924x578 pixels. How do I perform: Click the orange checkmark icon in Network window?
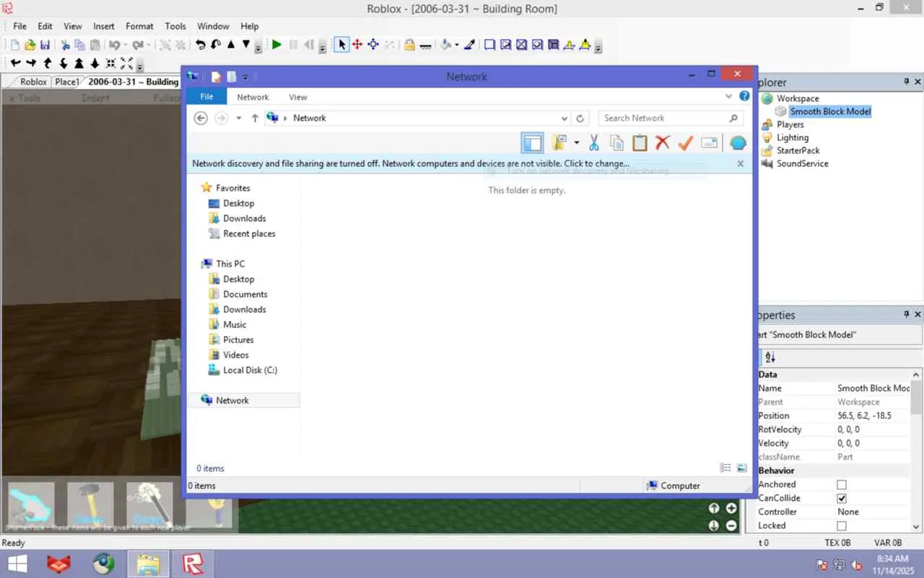click(x=685, y=142)
